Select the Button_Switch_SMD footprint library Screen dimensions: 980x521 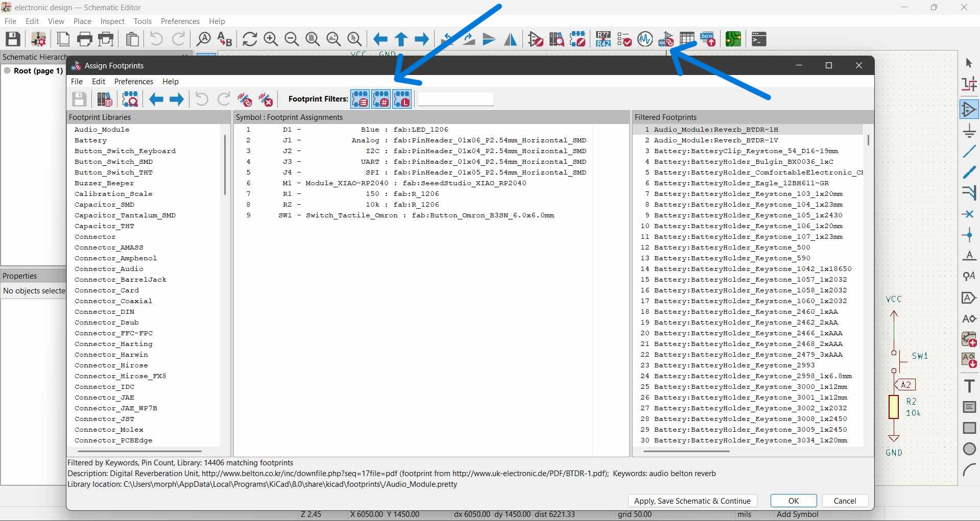tap(114, 162)
